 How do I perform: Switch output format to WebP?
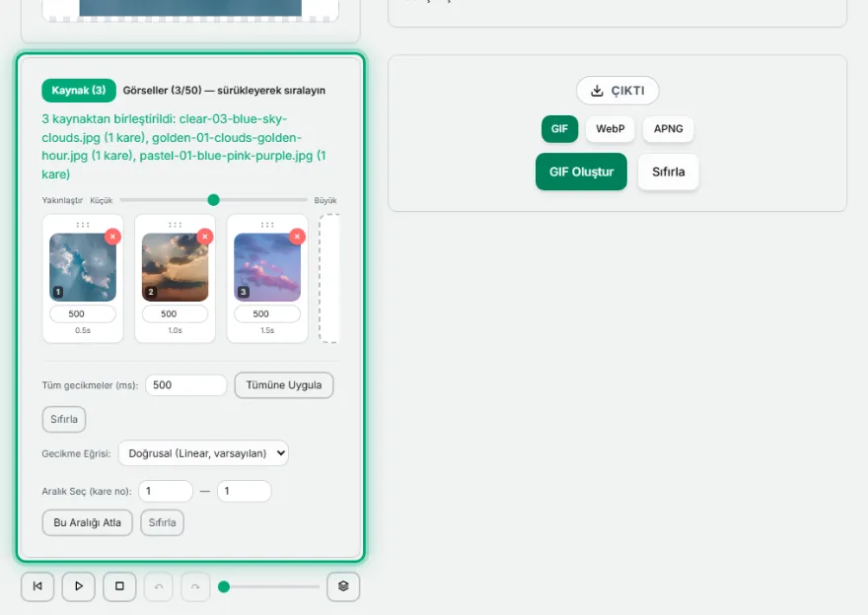(x=610, y=129)
